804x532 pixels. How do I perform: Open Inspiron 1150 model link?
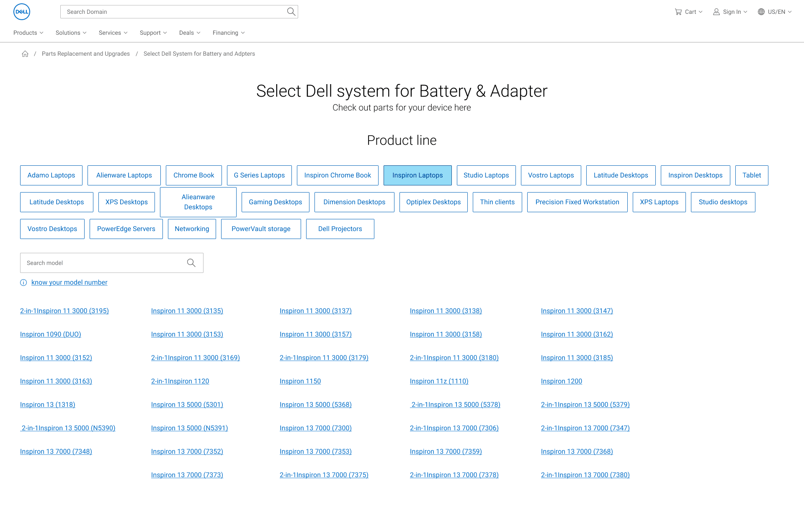(x=300, y=381)
